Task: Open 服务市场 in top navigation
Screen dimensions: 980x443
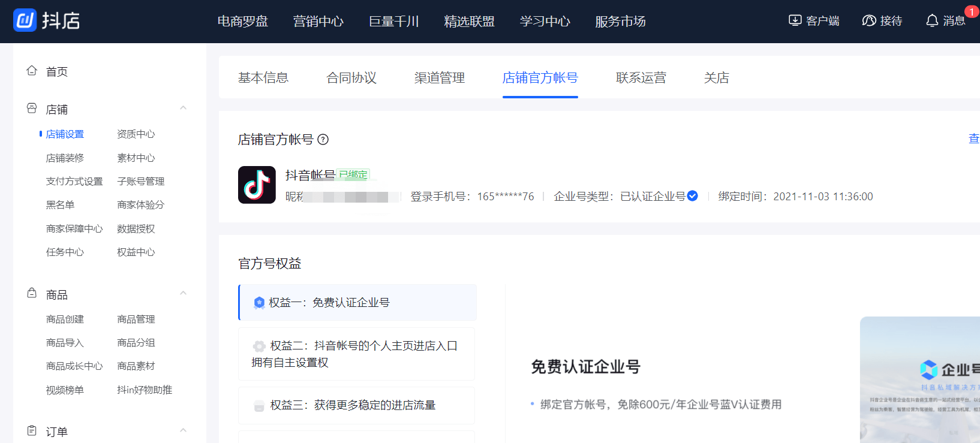Action: point(621,21)
